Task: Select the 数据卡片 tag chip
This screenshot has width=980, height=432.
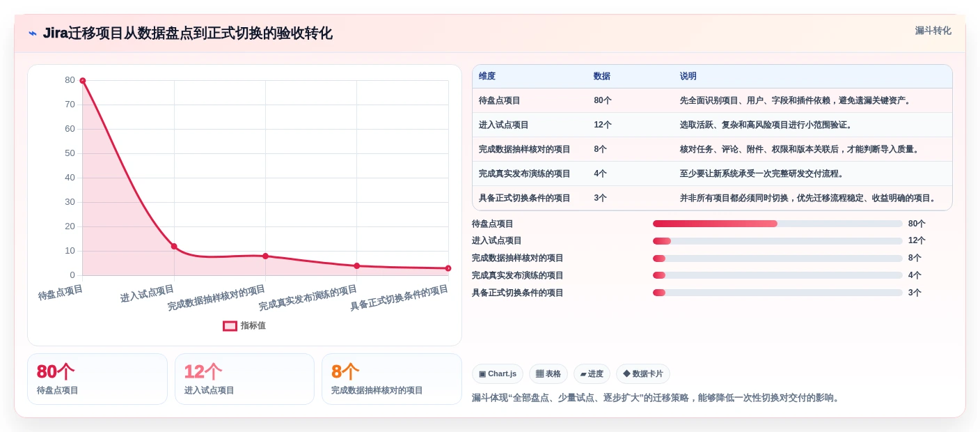Action: click(643, 374)
